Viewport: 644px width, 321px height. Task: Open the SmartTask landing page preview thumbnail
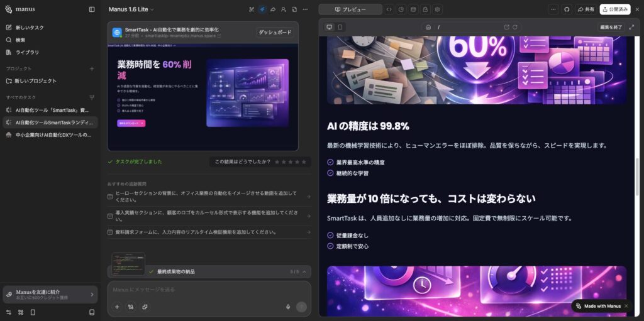pyautogui.click(x=203, y=97)
